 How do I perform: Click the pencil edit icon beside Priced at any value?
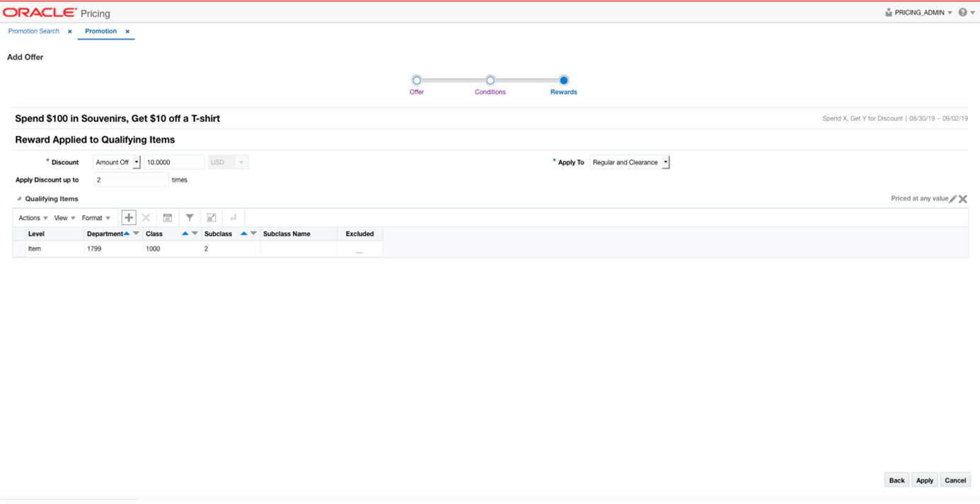click(x=953, y=199)
